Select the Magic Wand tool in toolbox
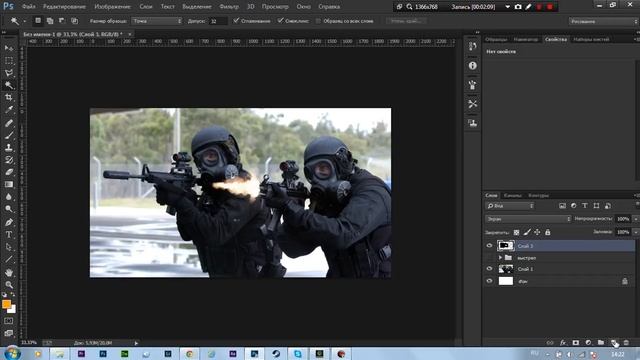The image size is (640, 360). click(9, 85)
